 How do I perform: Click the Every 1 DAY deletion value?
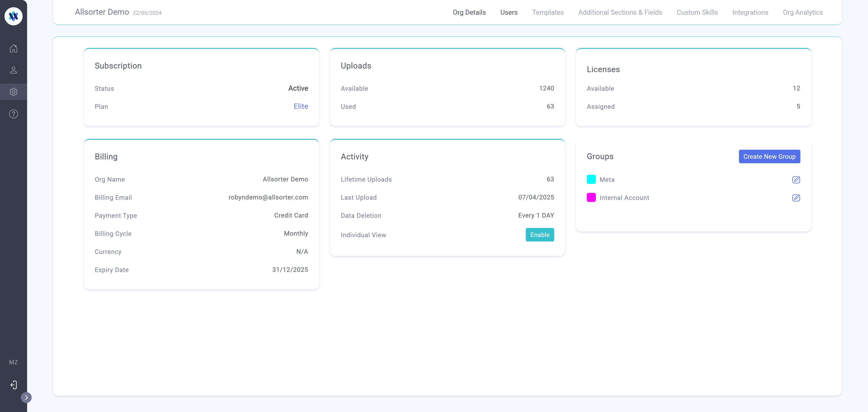click(536, 215)
